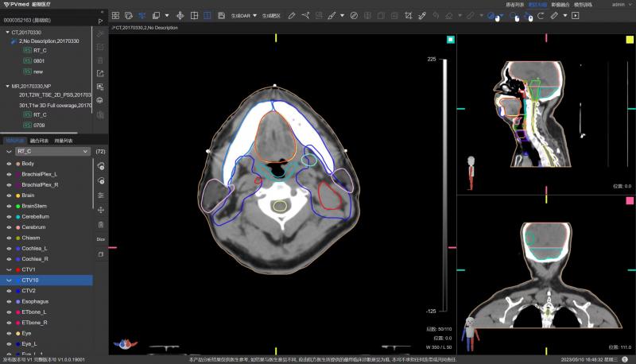Select the 0801 structure set item

[39, 60]
